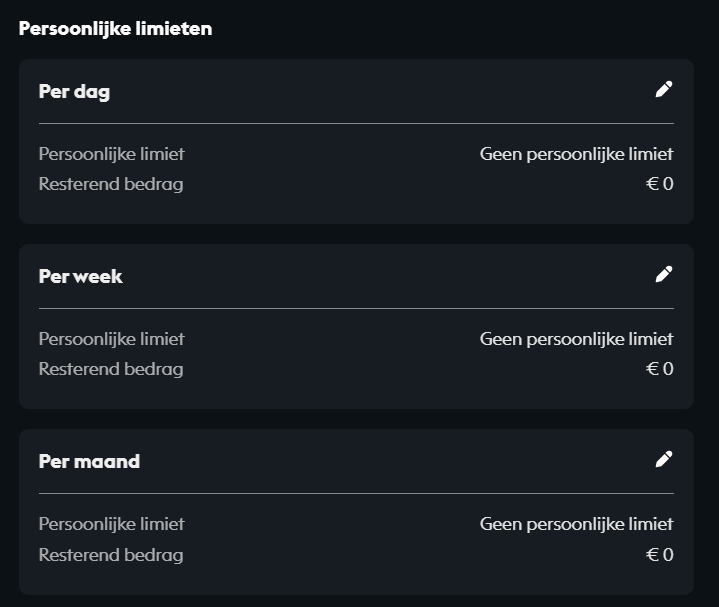Click the Persoonlijke limieten heading
Screen dimensions: 719x607
pos(115,29)
